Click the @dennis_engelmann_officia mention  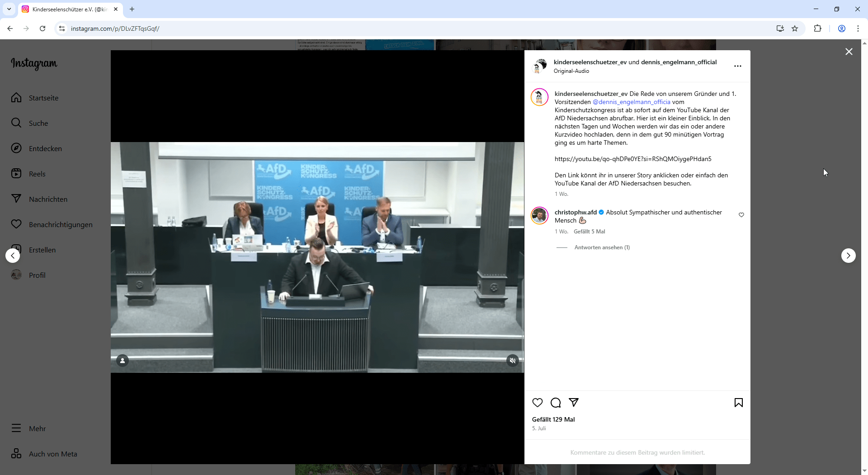click(631, 102)
